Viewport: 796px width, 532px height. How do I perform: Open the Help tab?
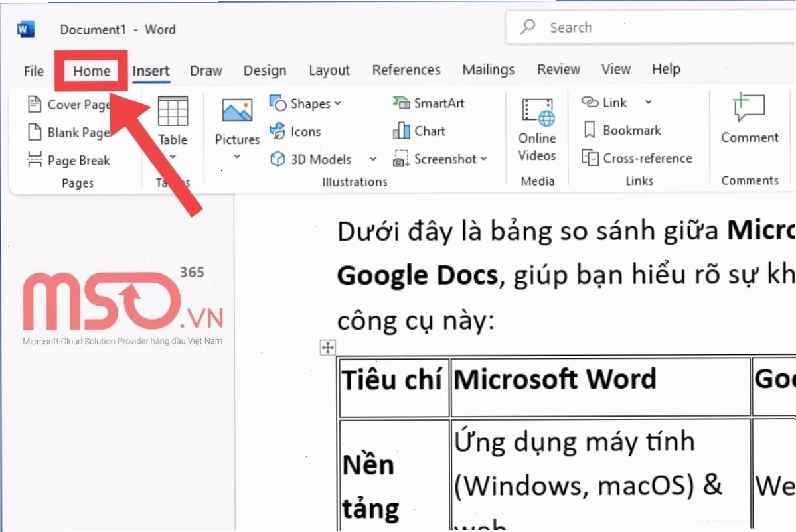pos(666,69)
